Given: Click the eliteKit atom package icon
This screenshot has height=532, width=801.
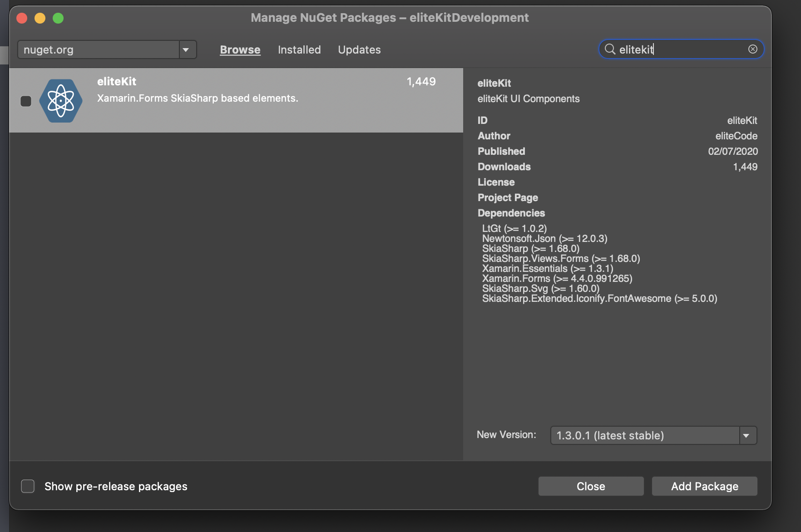Looking at the screenshot, I should click(61, 100).
